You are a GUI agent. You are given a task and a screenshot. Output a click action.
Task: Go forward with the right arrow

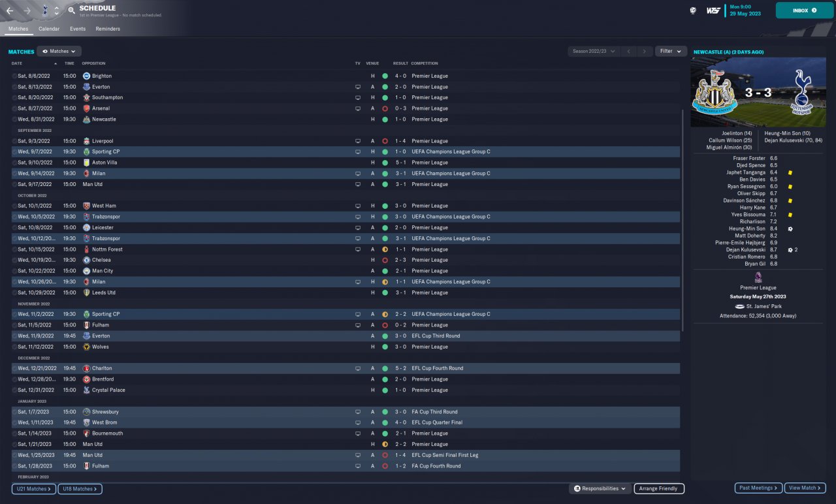[27, 10]
